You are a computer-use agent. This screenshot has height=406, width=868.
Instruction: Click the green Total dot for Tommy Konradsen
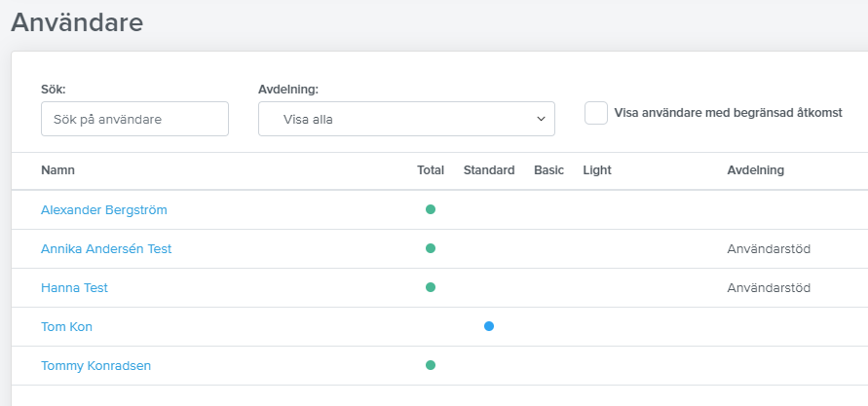point(431,365)
